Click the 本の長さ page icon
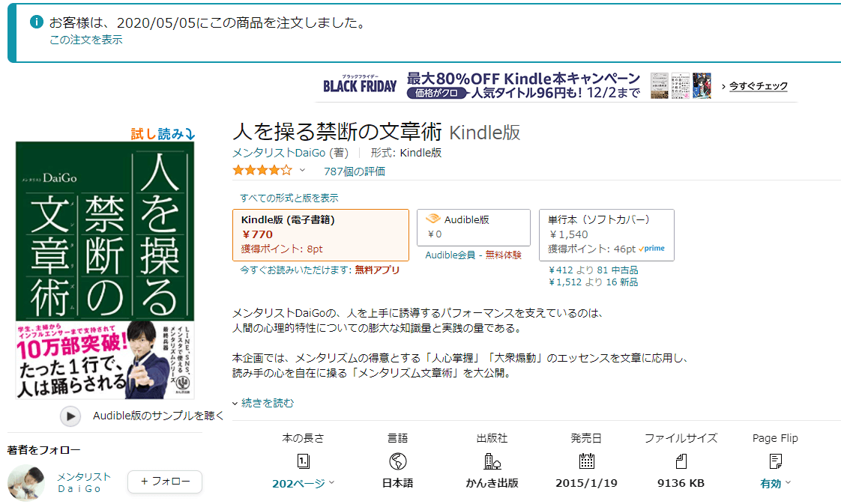Screen dimensions: 841x504 (303, 461)
